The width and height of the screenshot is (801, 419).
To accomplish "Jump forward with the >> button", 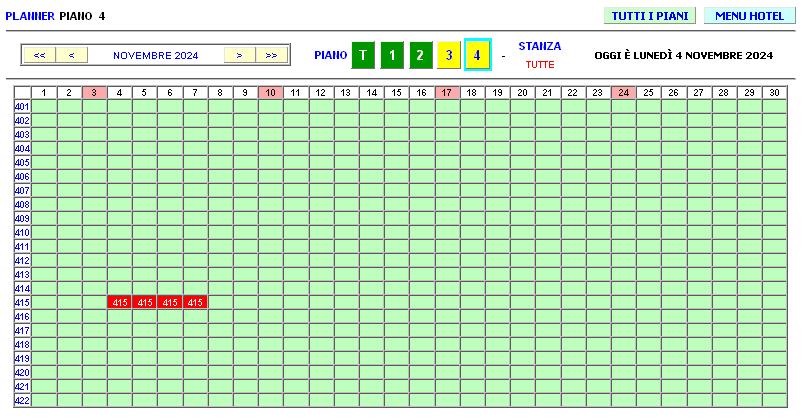I will click(271, 55).
